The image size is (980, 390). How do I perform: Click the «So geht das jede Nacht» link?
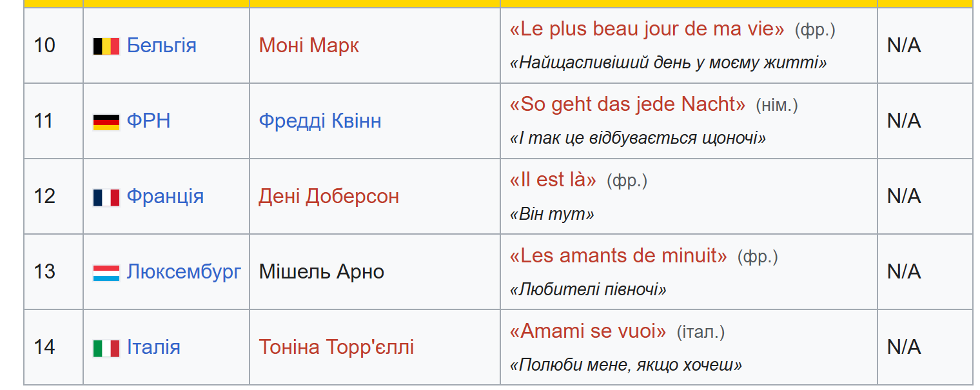click(x=627, y=105)
